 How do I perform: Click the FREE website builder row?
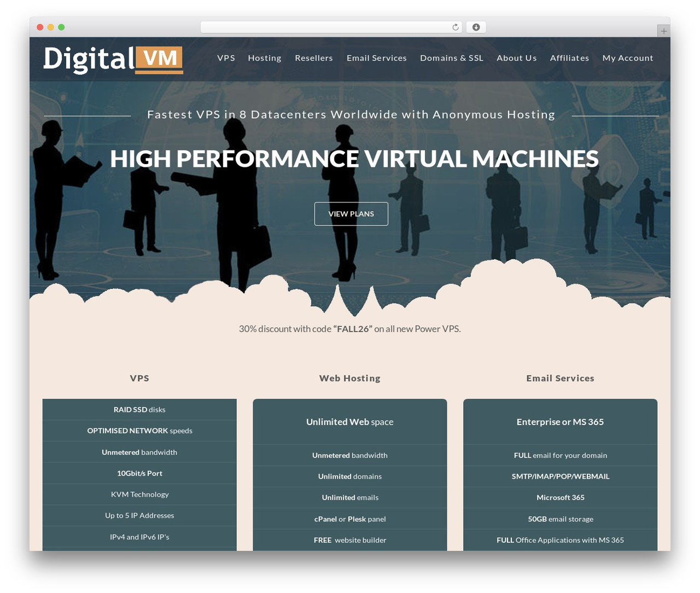pyautogui.click(x=350, y=540)
